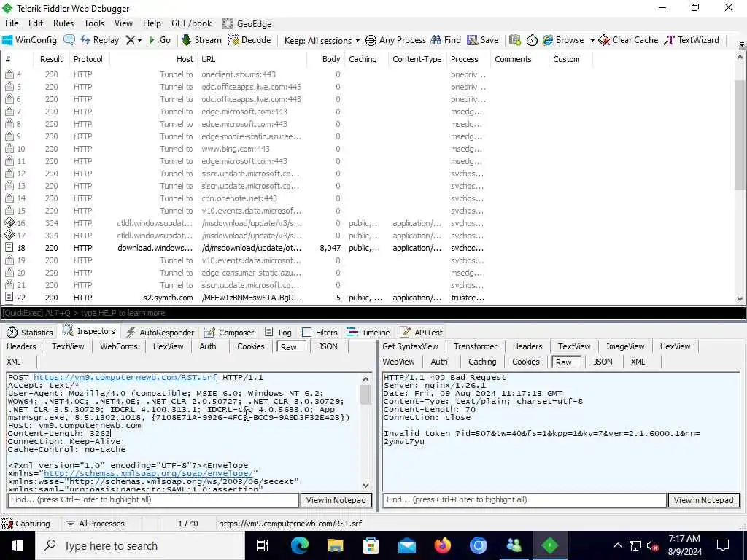This screenshot has width=747, height=560.
Task: Click All Processes filter in status bar
Action: point(95,524)
